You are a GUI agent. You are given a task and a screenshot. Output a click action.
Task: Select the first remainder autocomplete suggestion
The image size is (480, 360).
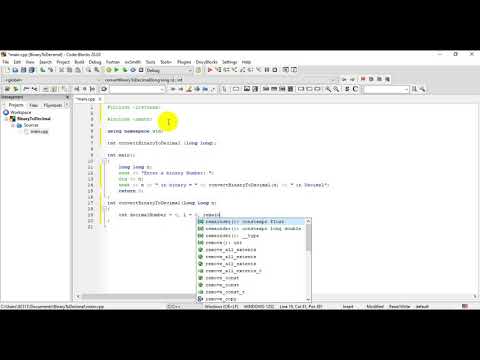251,222
